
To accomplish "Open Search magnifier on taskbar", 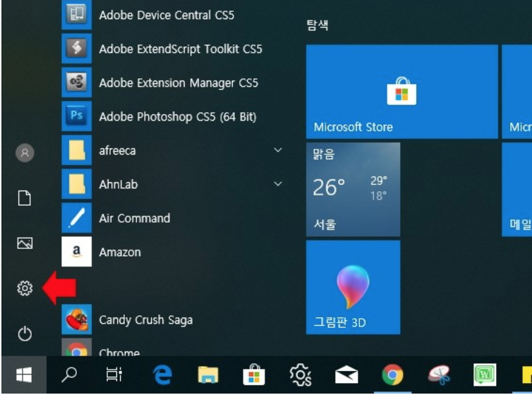I will pos(69,375).
